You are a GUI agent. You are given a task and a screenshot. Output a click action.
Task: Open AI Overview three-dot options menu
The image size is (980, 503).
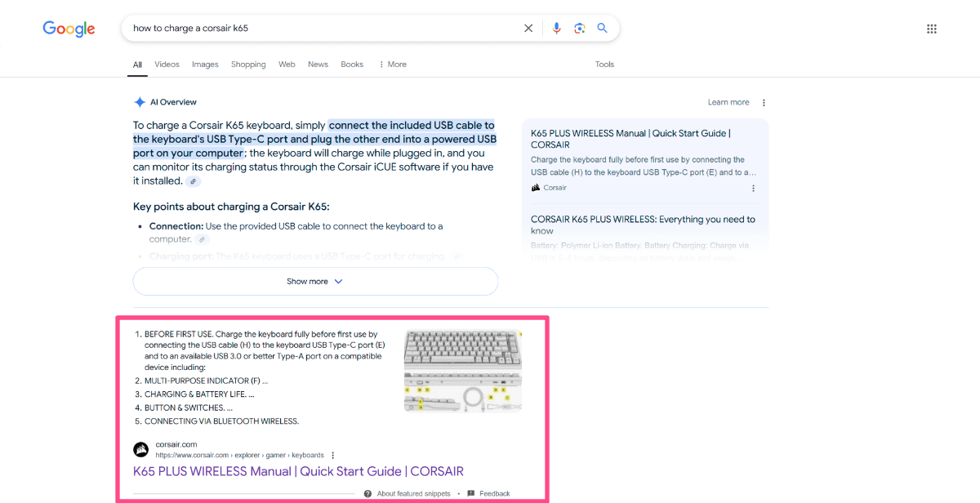(x=764, y=103)
